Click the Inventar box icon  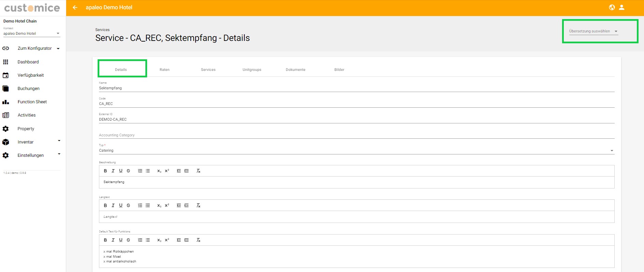pyautogui.click(x=5, y=142)
